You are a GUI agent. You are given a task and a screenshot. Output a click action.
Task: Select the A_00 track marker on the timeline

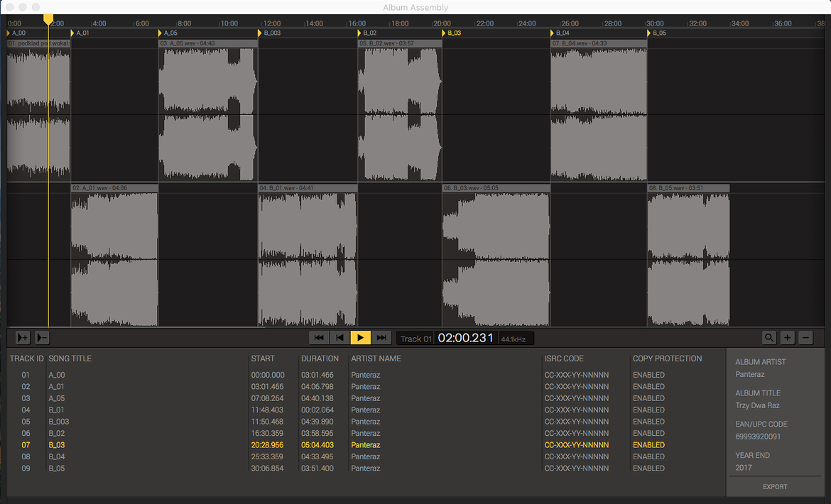click(16, 33)
